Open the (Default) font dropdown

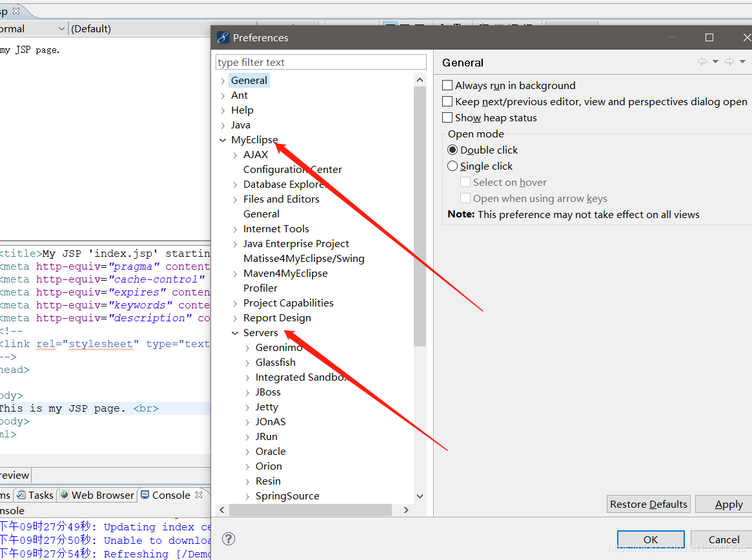[x=163, y=29]
